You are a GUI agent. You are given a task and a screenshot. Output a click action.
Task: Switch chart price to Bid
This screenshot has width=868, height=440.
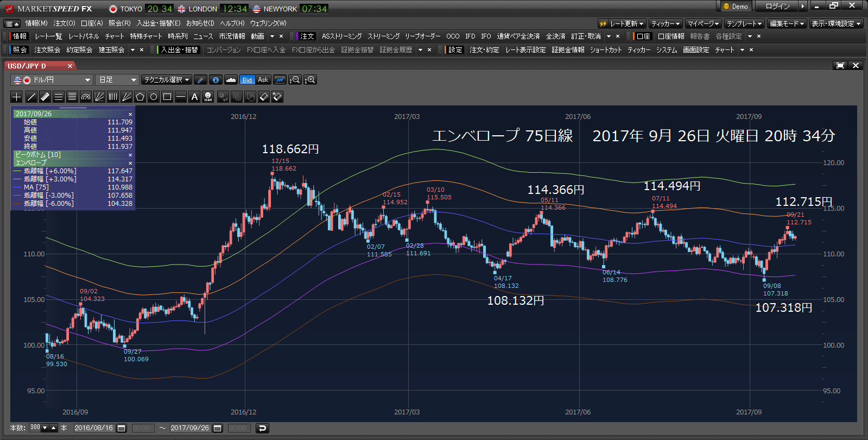[247, 80]
